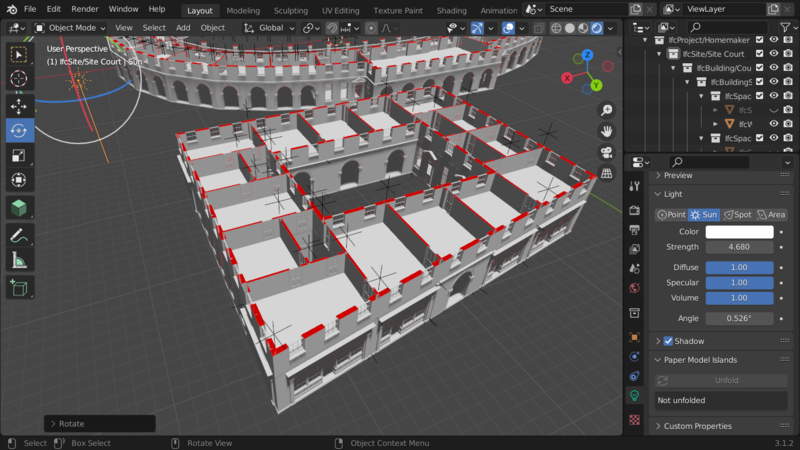Viewport: 800px width, 450px height.
Task: Collapse the IfcBuilding/Cou tree item
Action: point(673,68)
